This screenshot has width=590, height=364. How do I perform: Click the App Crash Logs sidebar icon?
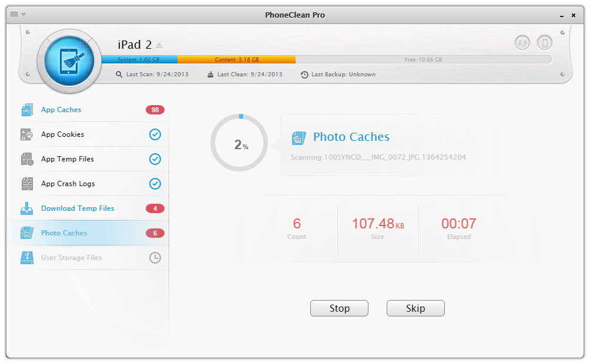(27, 184)
